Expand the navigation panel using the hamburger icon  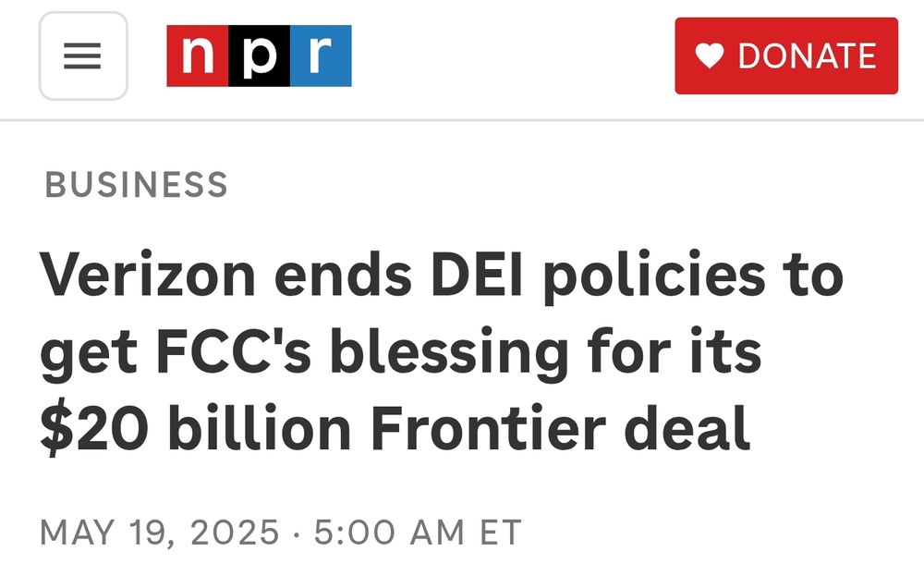(82, 56)
